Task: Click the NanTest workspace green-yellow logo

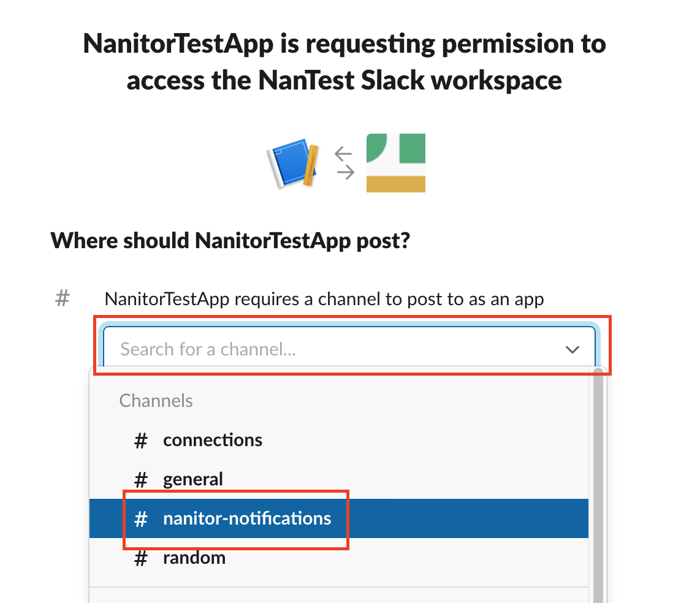Action: (395, 163)
